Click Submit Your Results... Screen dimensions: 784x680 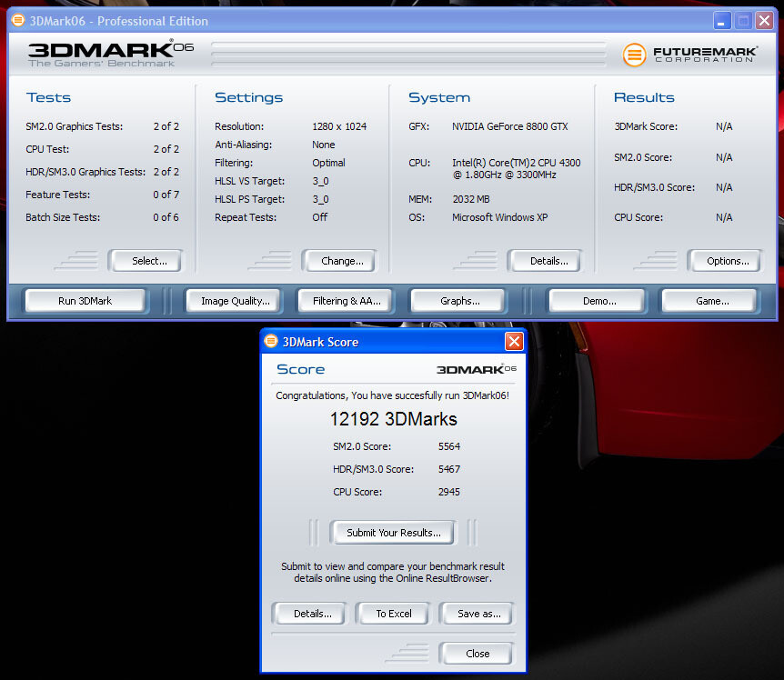coord(394,533)
